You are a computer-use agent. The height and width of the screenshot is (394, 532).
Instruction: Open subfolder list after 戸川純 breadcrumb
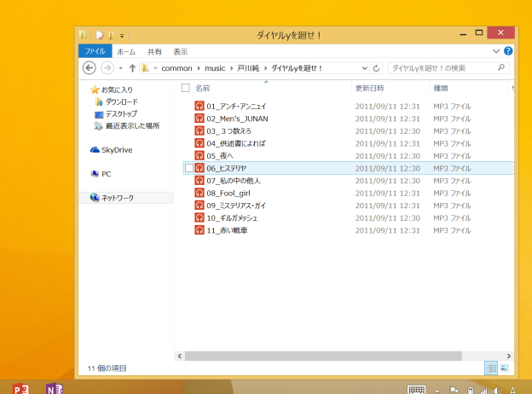tap(265, 68)
